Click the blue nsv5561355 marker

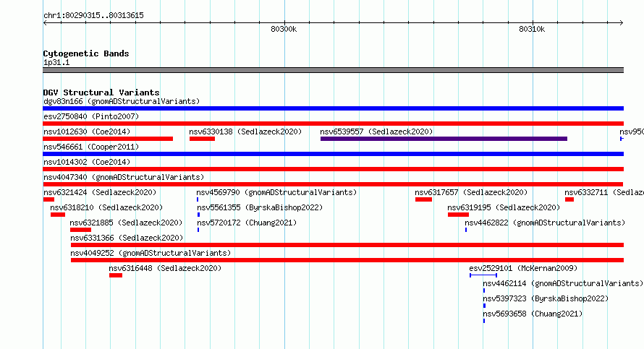pos(199,215)
